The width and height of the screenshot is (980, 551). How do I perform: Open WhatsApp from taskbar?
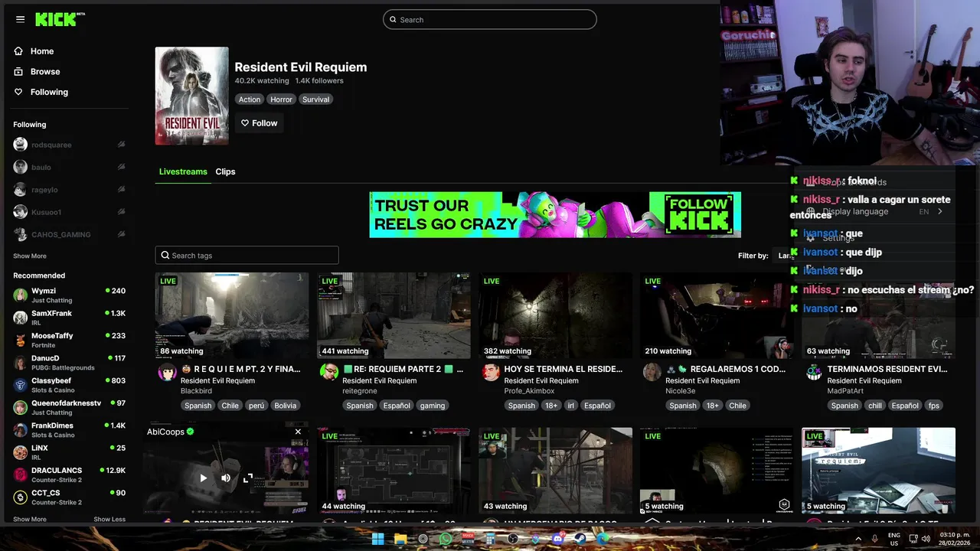point(446,539)
